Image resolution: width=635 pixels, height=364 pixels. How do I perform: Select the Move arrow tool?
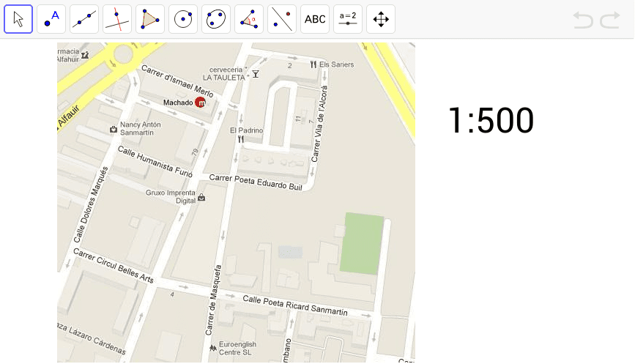click(18, 19)
